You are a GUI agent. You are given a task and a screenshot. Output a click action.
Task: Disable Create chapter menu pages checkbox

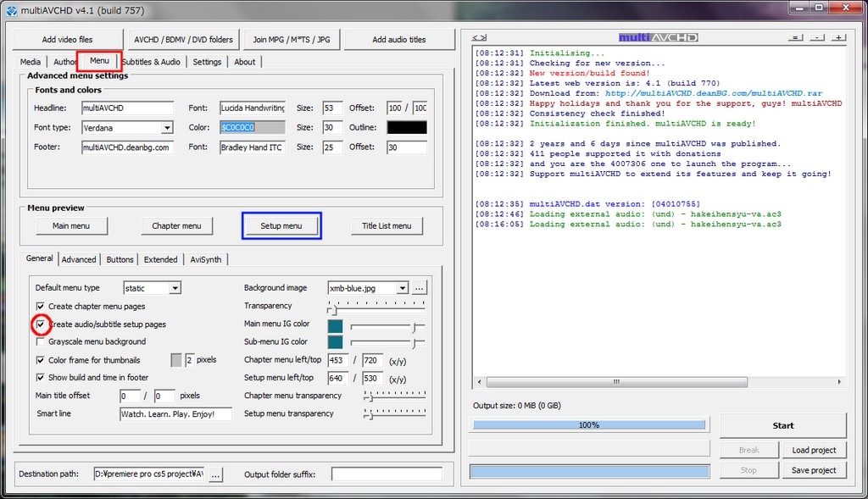click(41, 307)
